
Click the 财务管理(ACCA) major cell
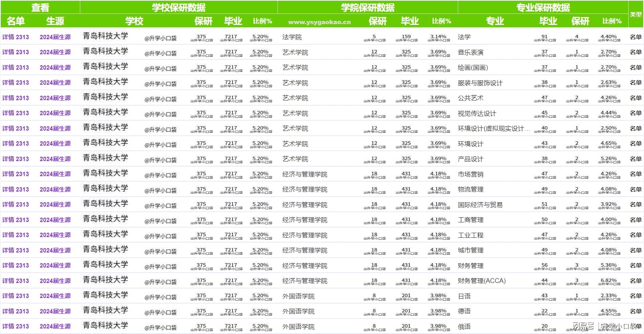point(482,281)
